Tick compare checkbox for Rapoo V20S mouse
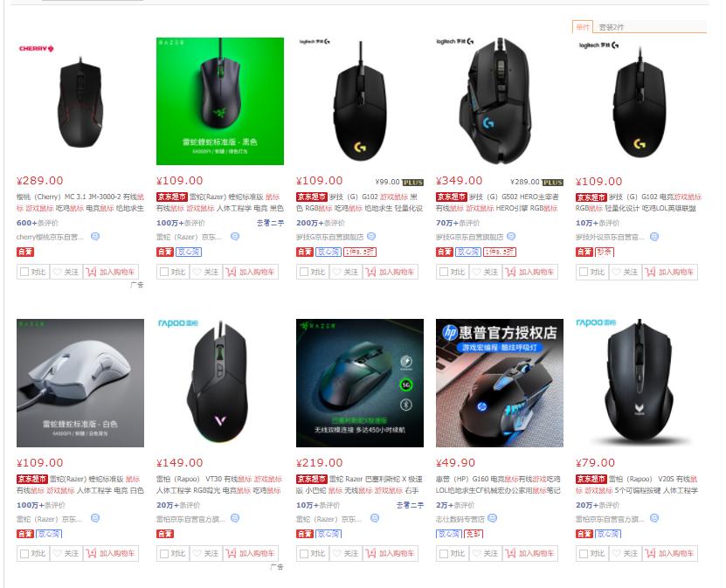 tap(584, 553)
